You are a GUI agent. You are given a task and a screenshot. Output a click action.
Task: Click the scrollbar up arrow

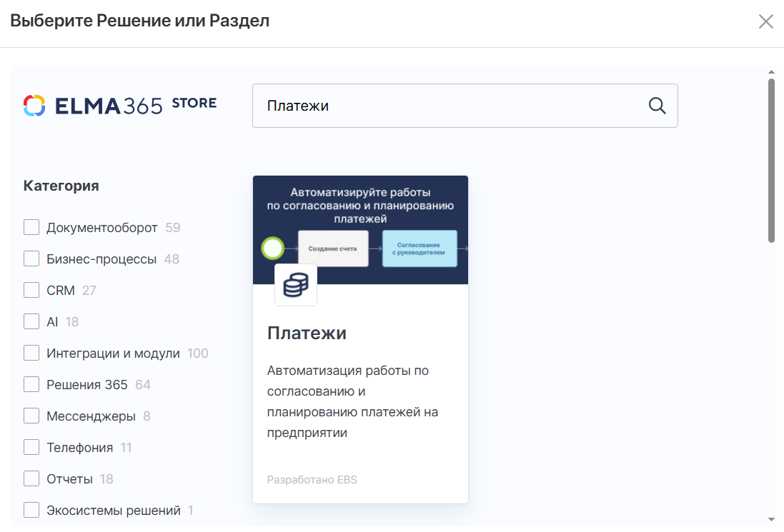771,72
